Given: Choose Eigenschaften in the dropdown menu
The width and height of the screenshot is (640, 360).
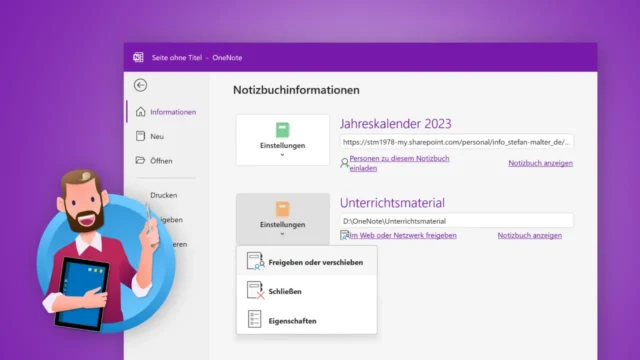Looking at the screenshot, I should point(307,321).
